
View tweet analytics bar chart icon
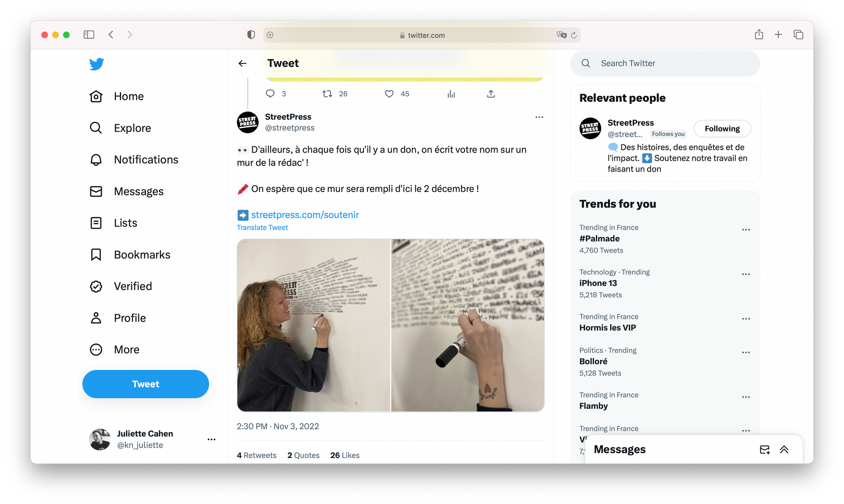[x=451, y=94]
